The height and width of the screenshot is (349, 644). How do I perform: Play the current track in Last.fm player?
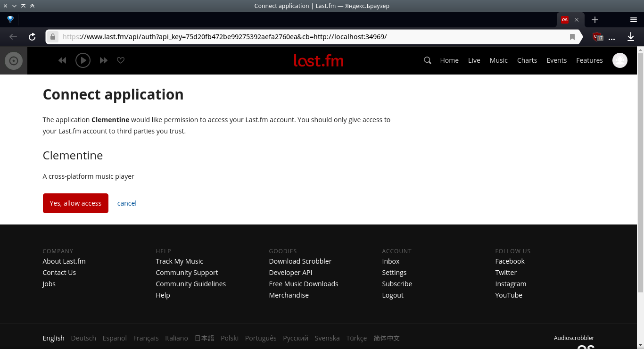83,60
